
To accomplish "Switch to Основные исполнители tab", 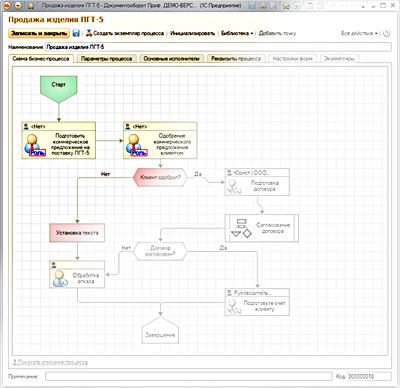I will point(171,59).
